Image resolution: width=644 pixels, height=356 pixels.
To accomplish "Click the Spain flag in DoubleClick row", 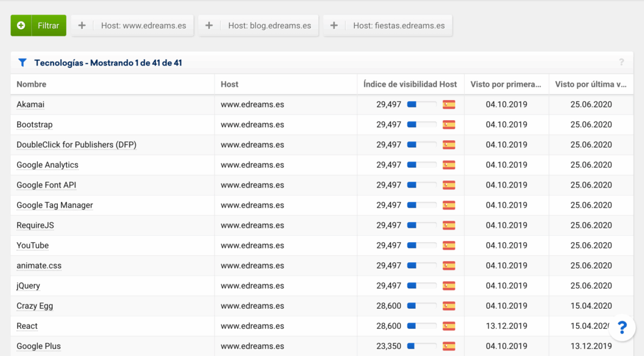I will point(449,145).
